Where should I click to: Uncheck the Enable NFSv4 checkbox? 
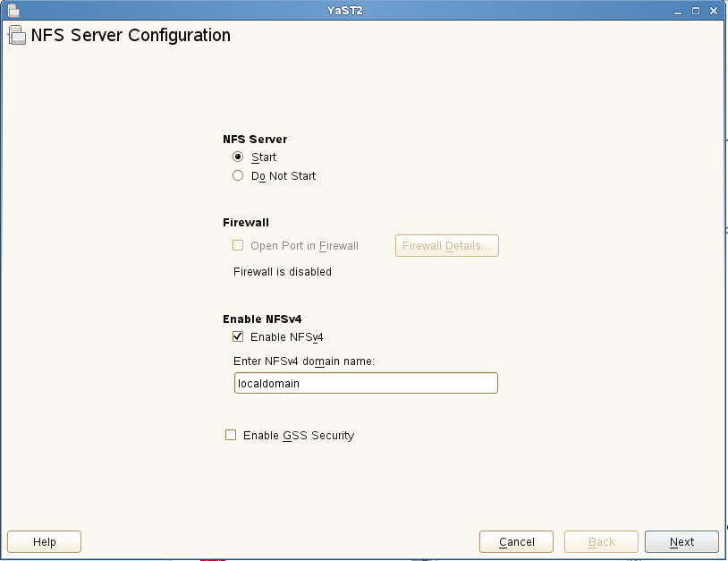click(238, 336)
